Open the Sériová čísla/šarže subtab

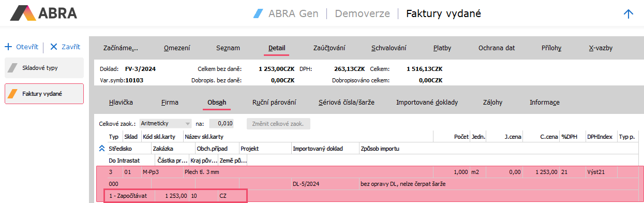(347, 102)
